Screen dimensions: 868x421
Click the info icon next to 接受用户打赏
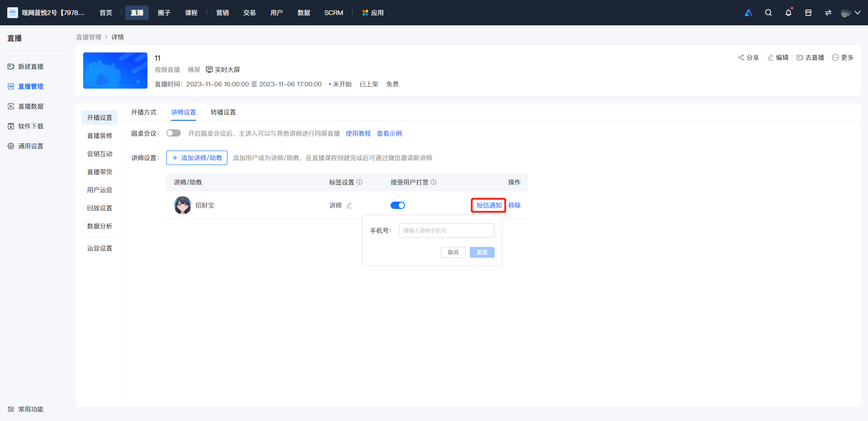click(434, 182)
